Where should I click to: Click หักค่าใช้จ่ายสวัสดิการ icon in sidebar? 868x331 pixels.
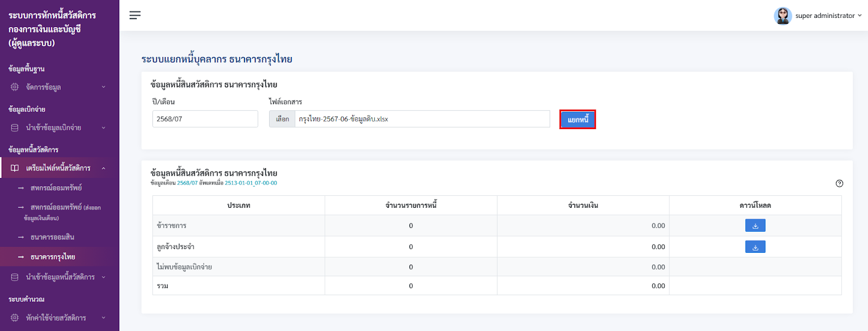(15, 317)
